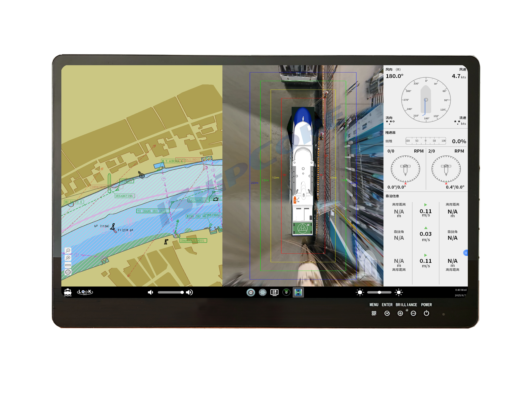Image resolution: width=532 pixels, height=395 pixels.
Task: Decrease brilliance with minus button
Action: pos(413,313)
